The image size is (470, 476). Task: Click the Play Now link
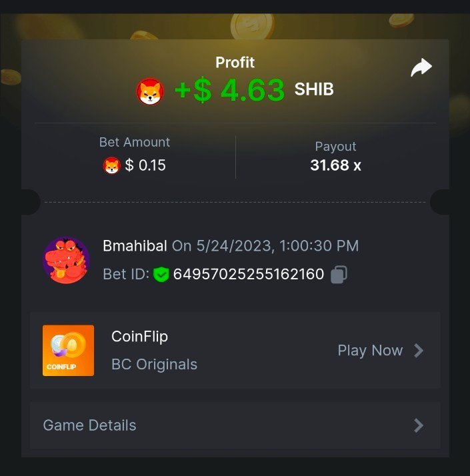(x=370, y=351)
